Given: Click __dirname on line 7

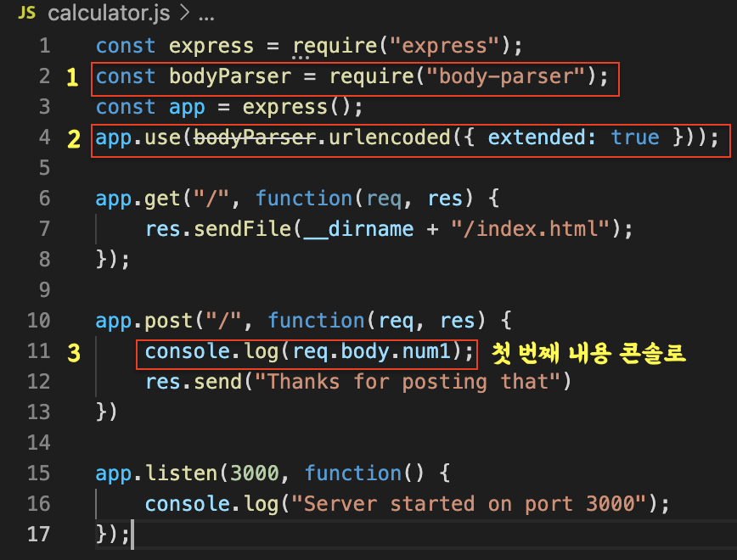Looking at the screenshot, I should [358, 229].
